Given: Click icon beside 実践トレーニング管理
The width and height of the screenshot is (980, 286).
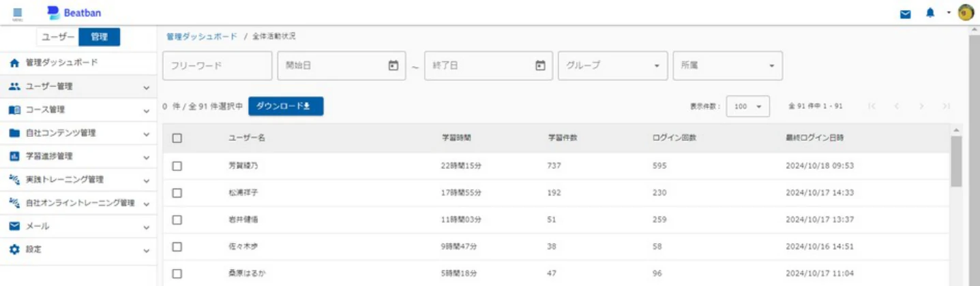Looking at the screenshot, I should [x=14, y=180].
